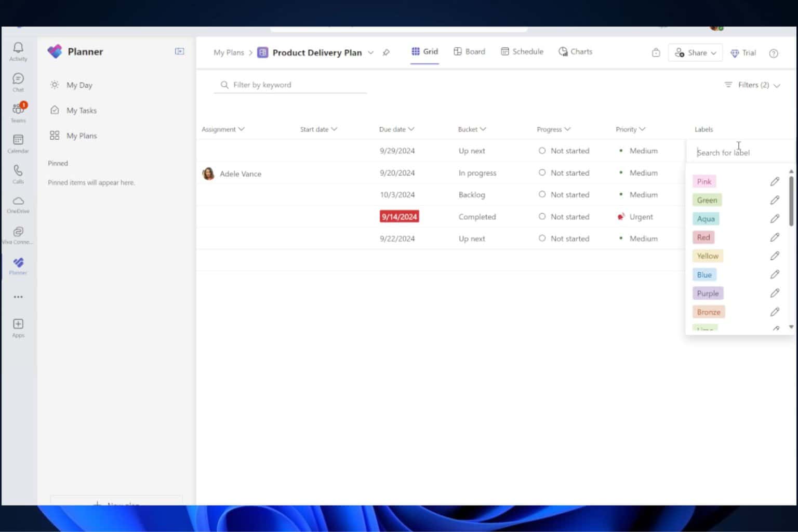This screenshot has width=798, height=532.
Task: Open OneDrive in Teams sidebar
Action: tap(18, 204)
